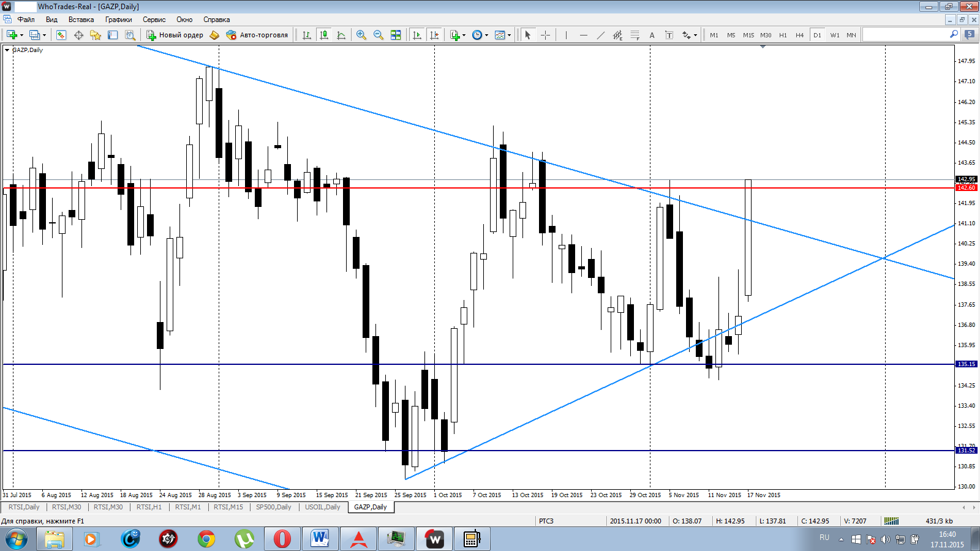The height and width of the screenshot is (551, 980).
Task: Toggle the Terminal panel icon
Action: [113, 35]
